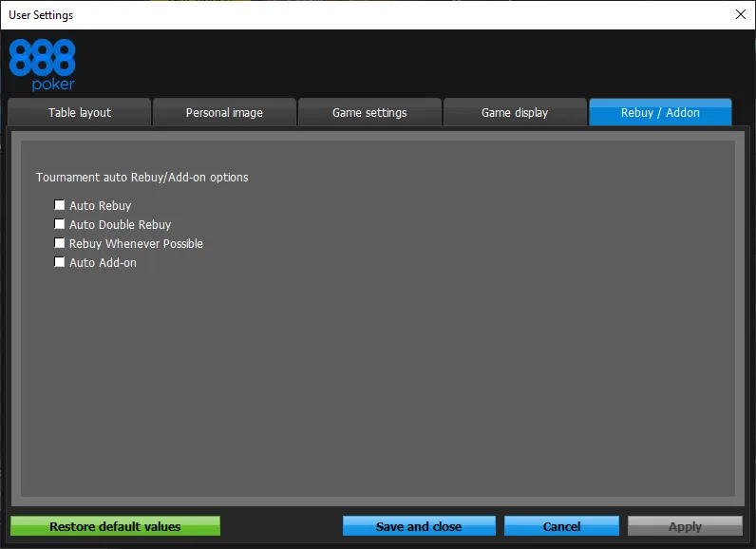Close the User Settings window

pyautogui.click(x=741, y=14)
